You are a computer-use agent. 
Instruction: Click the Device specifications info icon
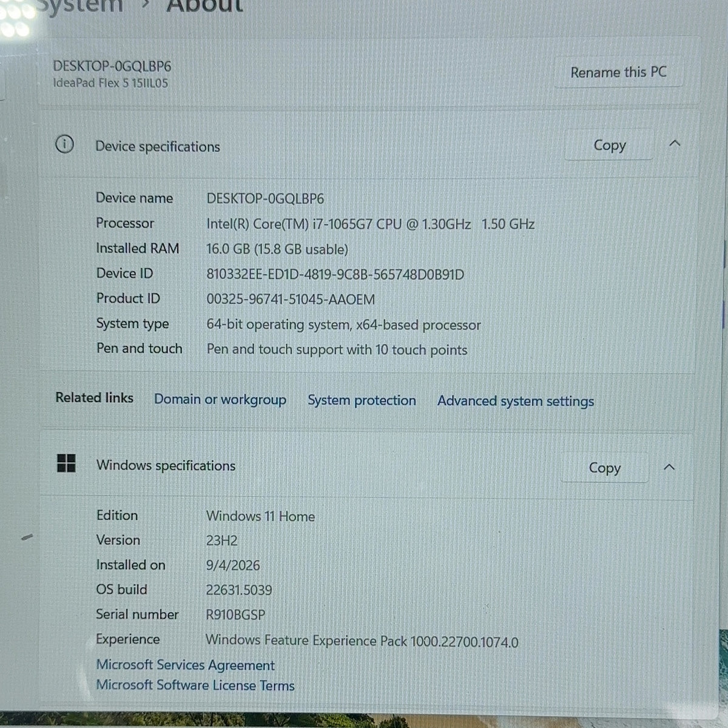tap(64, 144)
